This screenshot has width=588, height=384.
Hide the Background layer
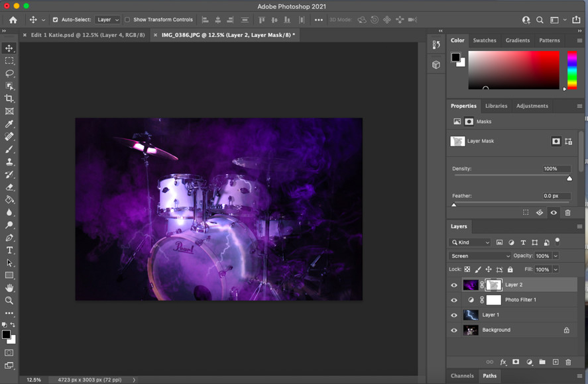454,330
